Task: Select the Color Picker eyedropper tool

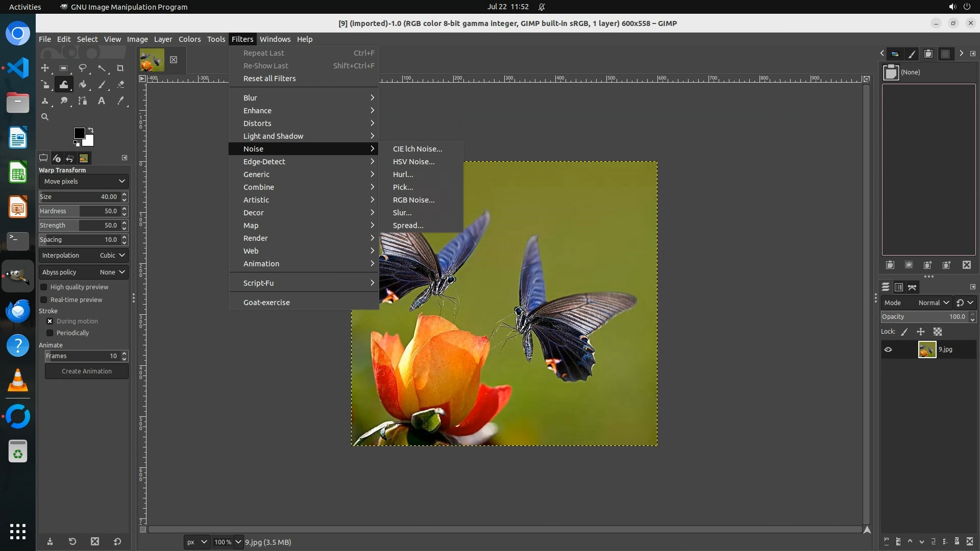Action: tap(120, 101)
